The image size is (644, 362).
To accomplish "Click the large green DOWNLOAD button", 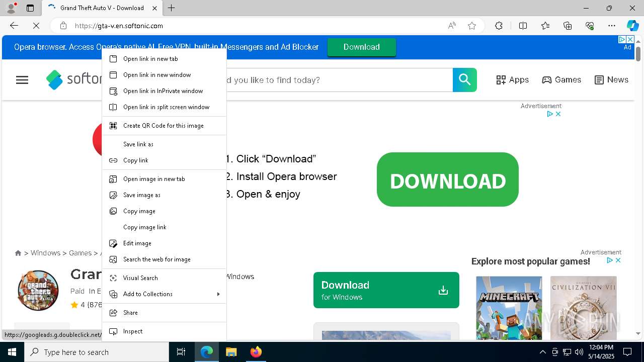I will 447,179.
